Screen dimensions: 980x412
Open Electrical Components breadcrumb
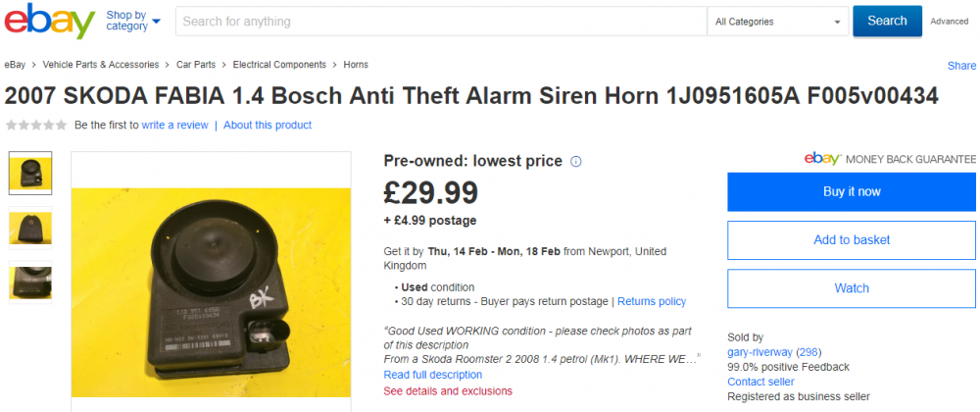[279, 65]
